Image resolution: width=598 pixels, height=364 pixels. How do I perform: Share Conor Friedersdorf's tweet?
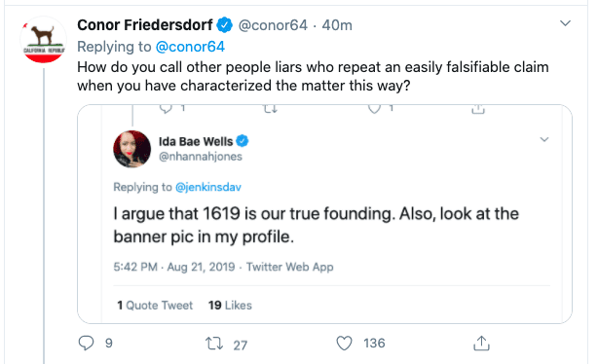(481, 343)
